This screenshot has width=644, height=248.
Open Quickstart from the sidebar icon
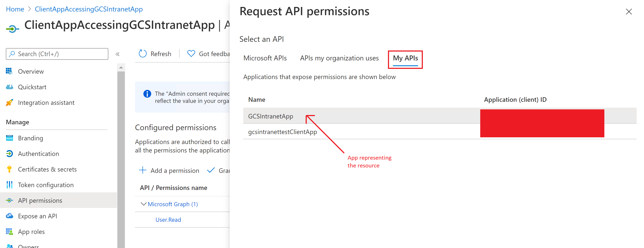coord(9,87)
